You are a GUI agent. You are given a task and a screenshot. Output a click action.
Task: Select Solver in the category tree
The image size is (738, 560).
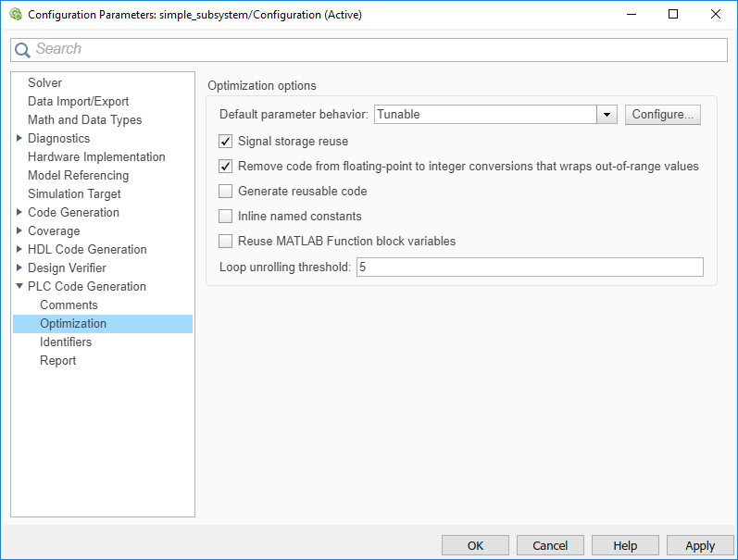click(x=44, y=82)
